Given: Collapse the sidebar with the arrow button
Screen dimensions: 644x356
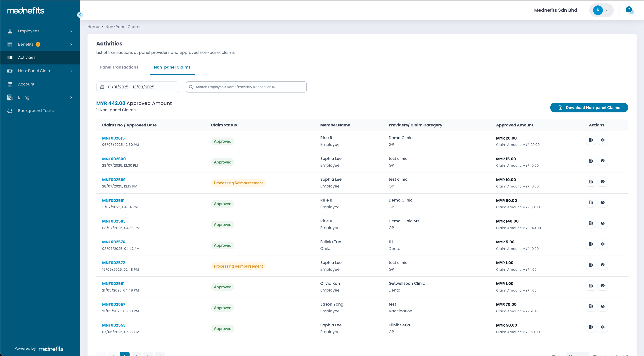Looking at the screenshot, I should point(80,15).
